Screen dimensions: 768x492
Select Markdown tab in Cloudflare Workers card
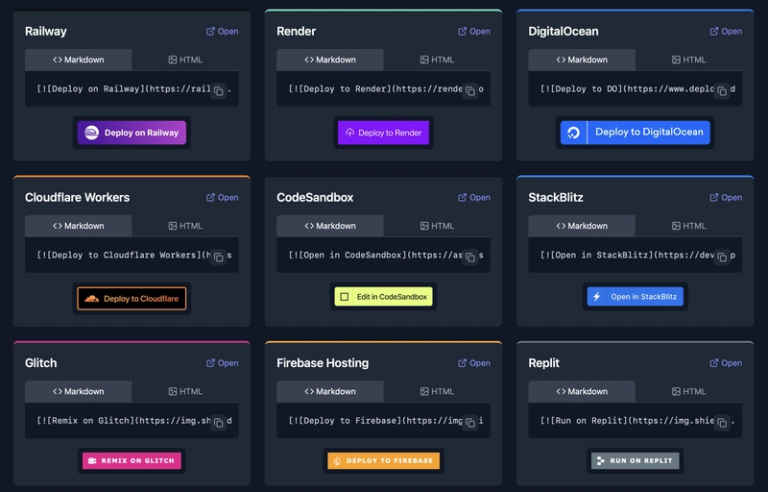click(78, 226)
